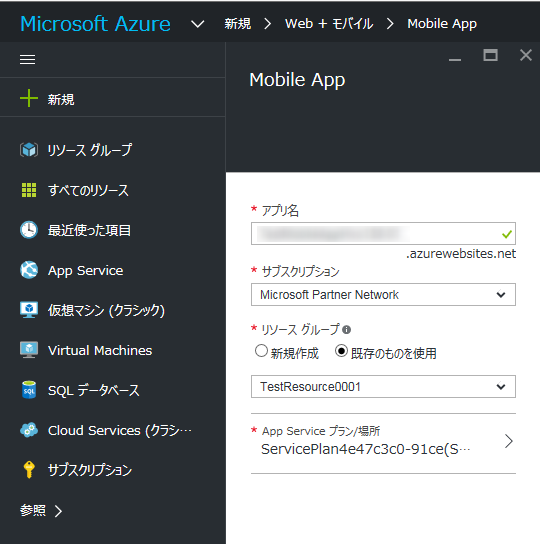Open リソース グループ cube icon
Image resolution: width=540 pixels, height=544 pixels.
pyautogui.click(x=29, y=150)
